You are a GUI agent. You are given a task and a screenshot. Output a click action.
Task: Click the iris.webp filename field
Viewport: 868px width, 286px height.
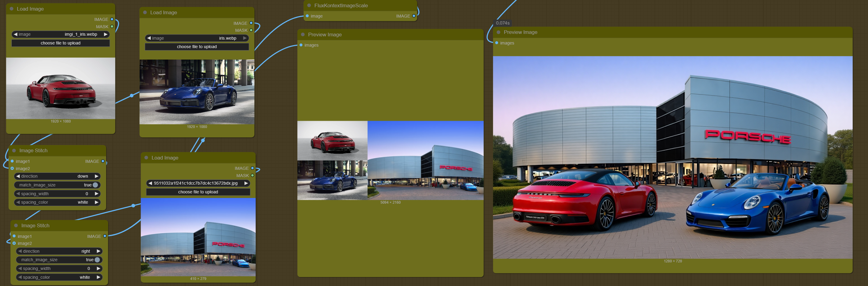click(197, 38)
